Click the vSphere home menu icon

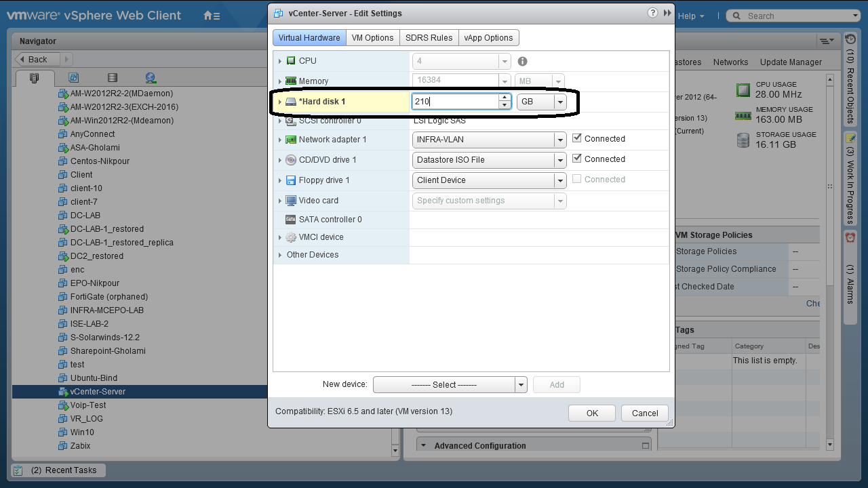[211, 16]
